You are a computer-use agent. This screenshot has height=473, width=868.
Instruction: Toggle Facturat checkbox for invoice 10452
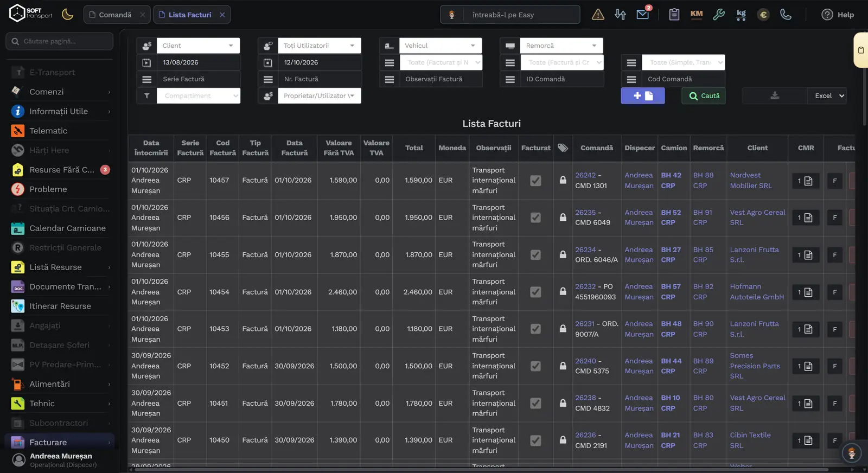[x=535, y=366]
